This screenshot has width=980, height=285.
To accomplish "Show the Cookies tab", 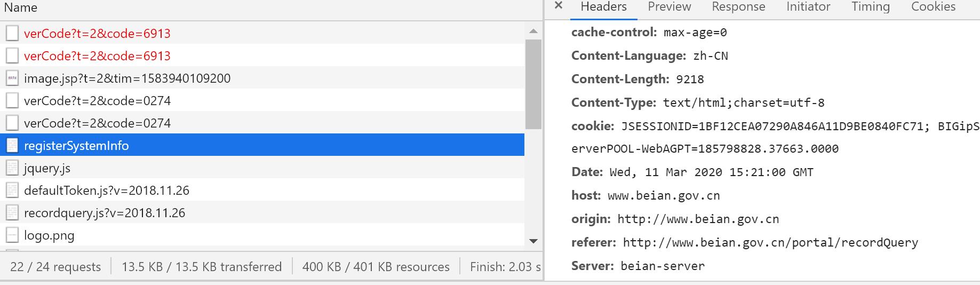I will coord(933,7).
